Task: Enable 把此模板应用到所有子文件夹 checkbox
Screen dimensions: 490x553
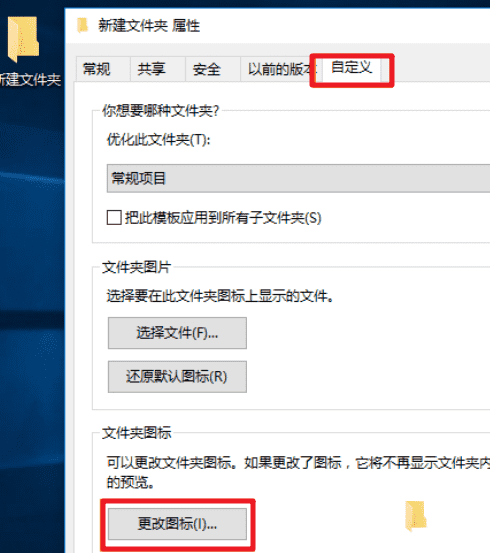Action: coord(114,218)
